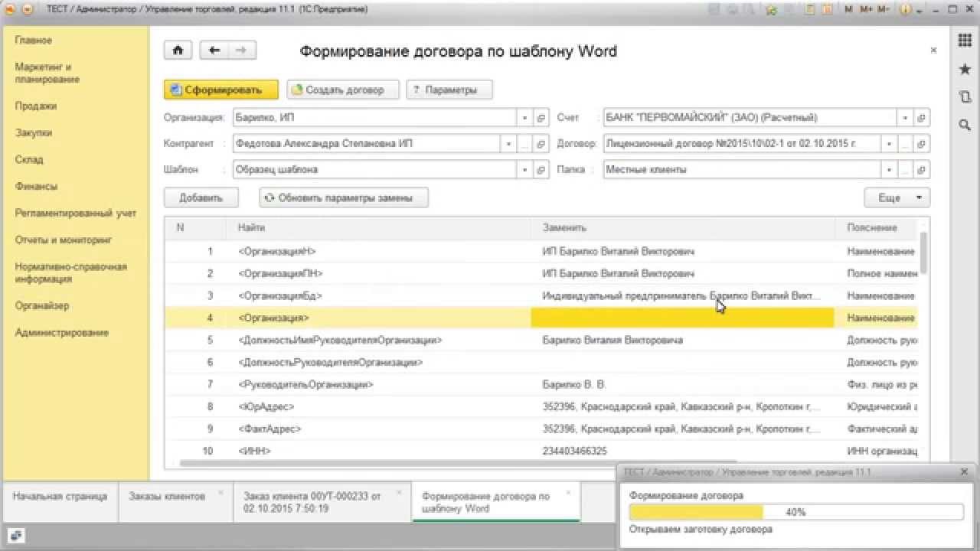This screenshot has height=551, width=980.
Task: Open the Закупки section
Action: coord(34,132)
